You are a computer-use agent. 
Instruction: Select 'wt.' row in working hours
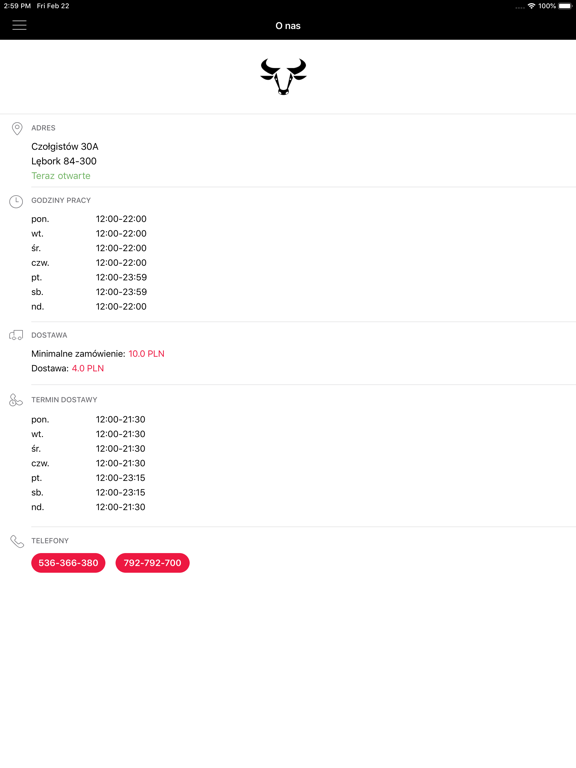pyautogui.click(x=89, y=234)
